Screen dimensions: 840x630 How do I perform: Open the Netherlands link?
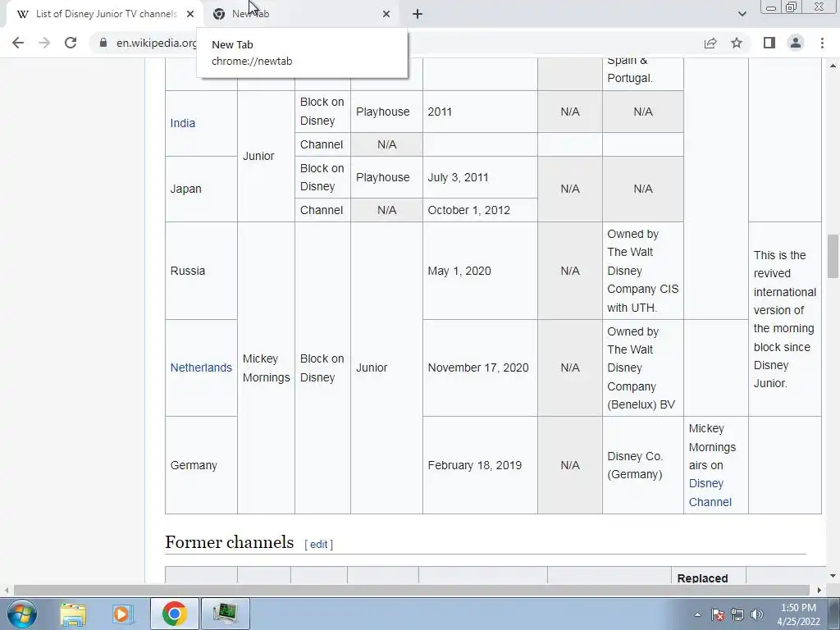[201, 367]
